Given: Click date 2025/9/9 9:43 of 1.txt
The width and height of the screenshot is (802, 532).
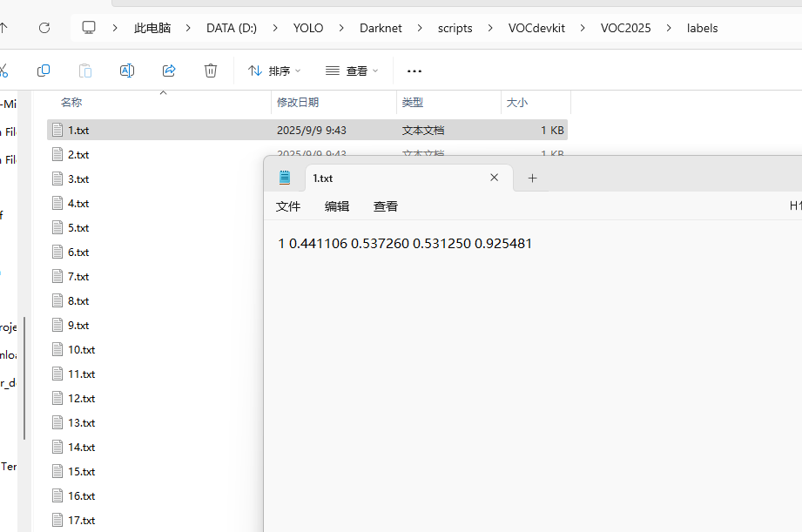Looking at the screenshot, I should tap(312, 131).
